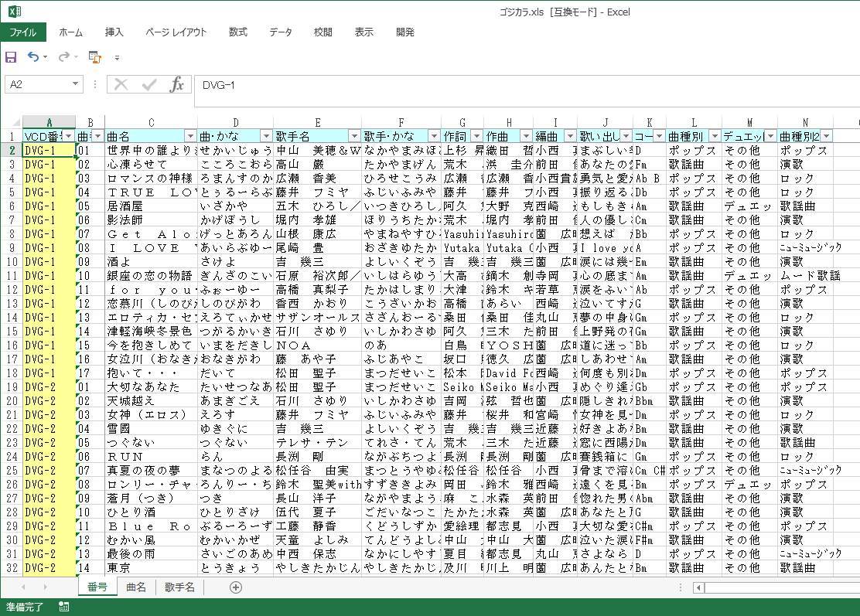
Task: Open the ファイル tab
Action: [23, 32]
